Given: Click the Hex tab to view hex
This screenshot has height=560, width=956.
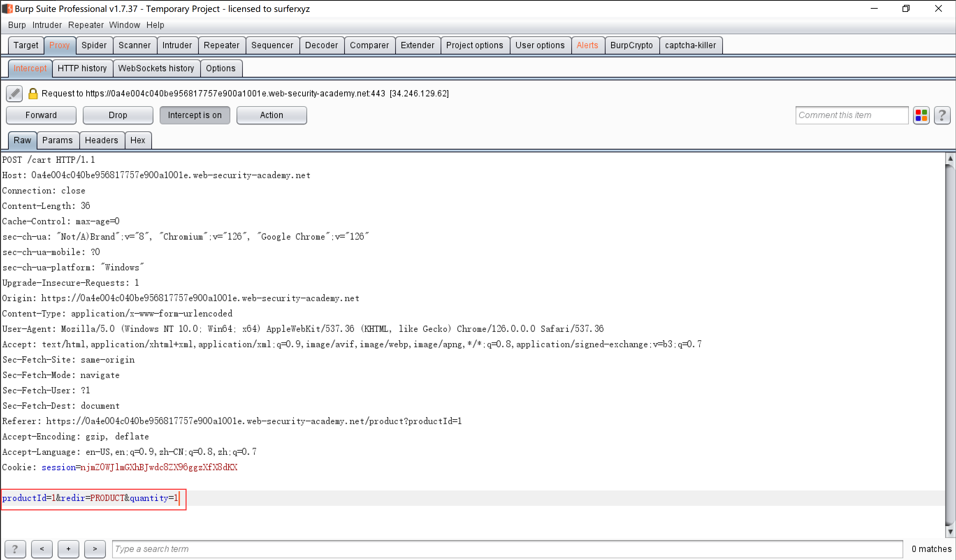Looking at the screenshot, I should [137, 140].
